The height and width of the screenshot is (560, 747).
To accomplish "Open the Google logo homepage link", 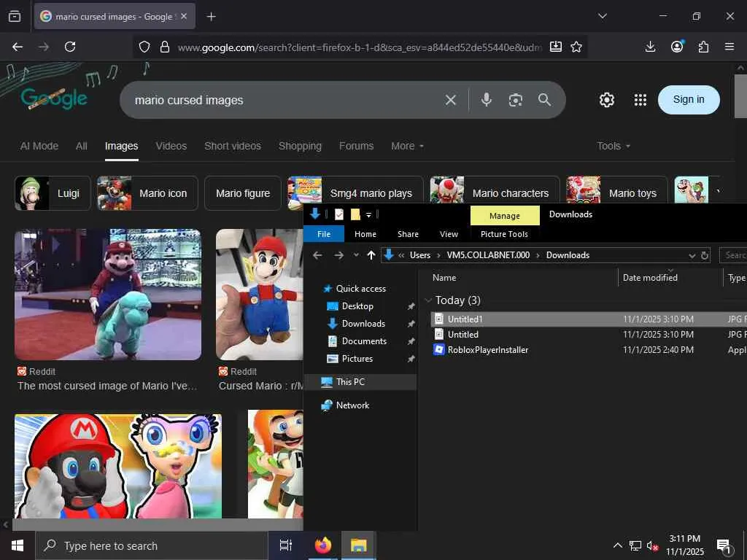I will 54,98.
